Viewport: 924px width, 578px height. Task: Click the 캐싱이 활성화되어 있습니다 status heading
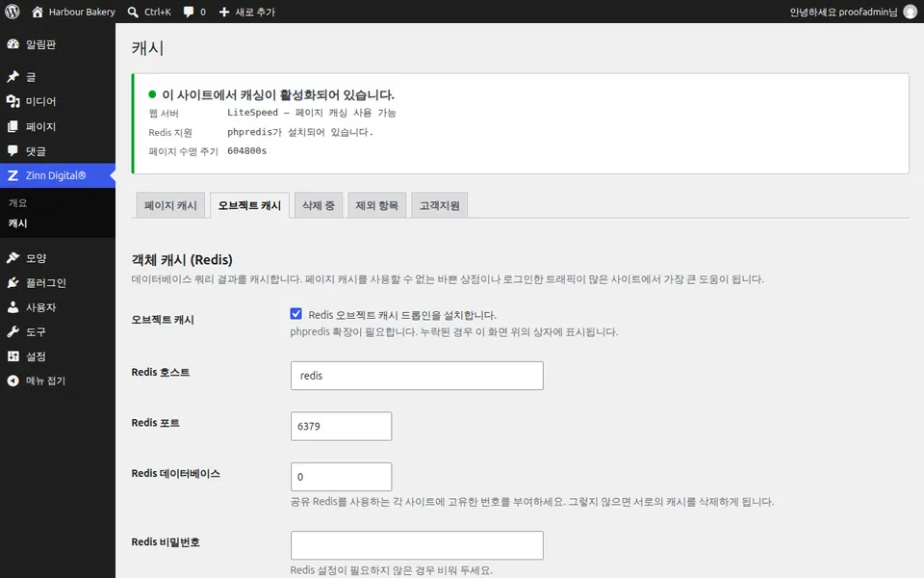278,94
